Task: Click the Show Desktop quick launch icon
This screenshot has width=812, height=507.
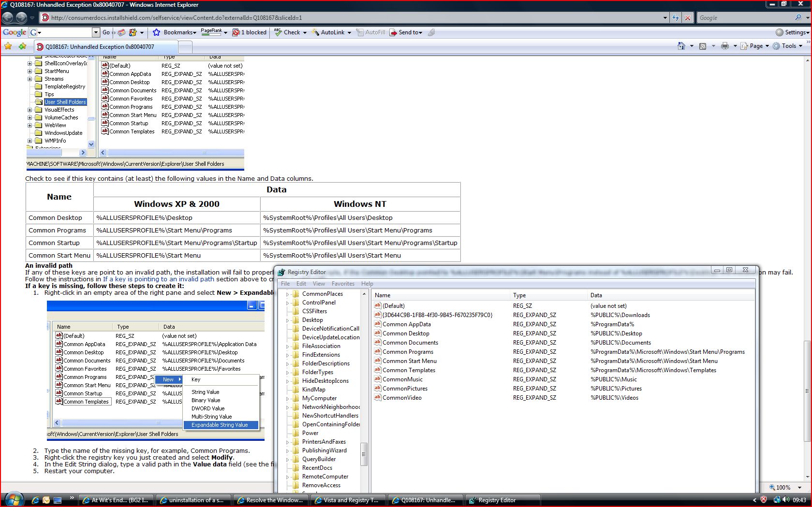Action: tap(58, 500)
